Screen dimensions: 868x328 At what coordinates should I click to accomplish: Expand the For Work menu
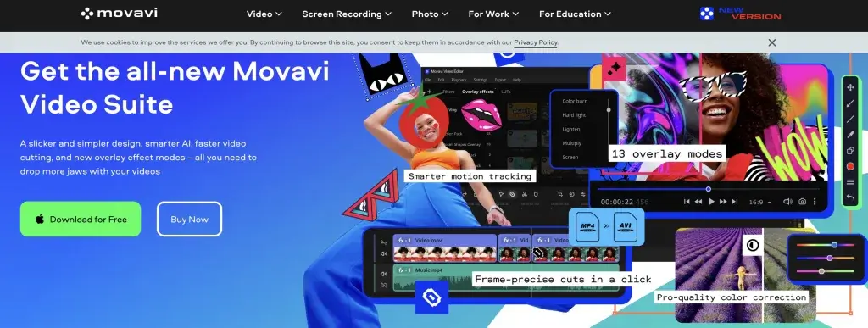(493, 14)
